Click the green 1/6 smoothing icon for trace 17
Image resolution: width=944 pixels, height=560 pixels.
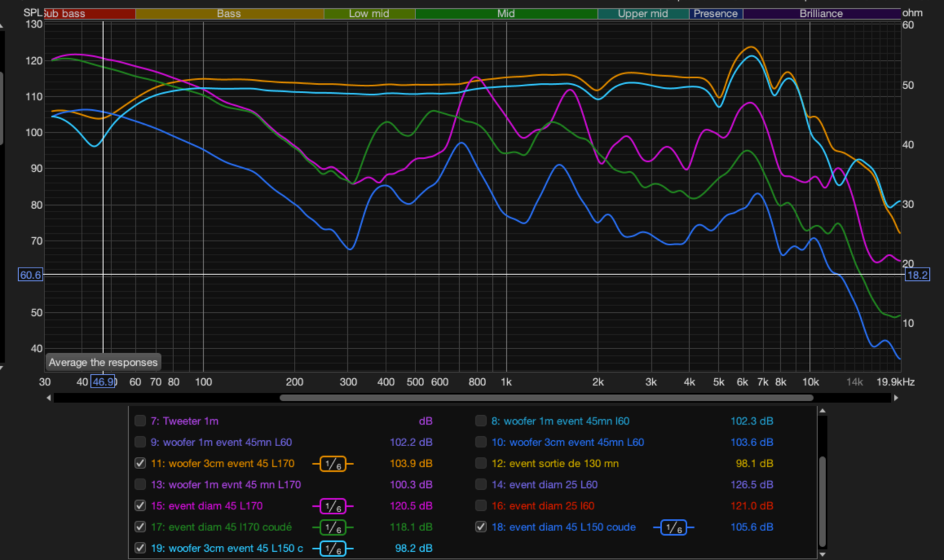332,527
